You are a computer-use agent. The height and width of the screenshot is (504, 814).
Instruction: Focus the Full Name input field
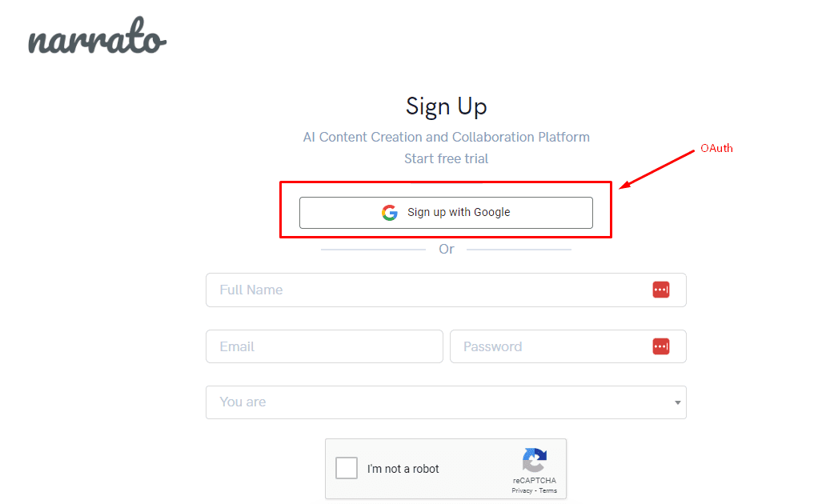446,290
